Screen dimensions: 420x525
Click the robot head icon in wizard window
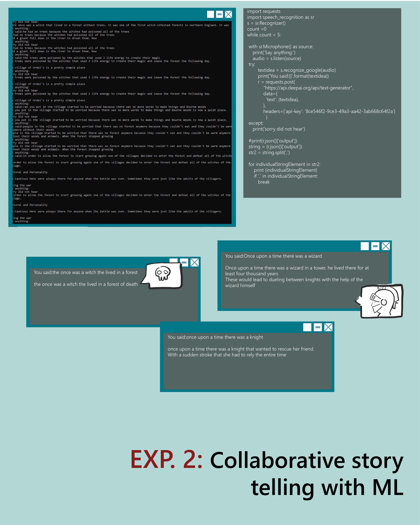point(388,302)
